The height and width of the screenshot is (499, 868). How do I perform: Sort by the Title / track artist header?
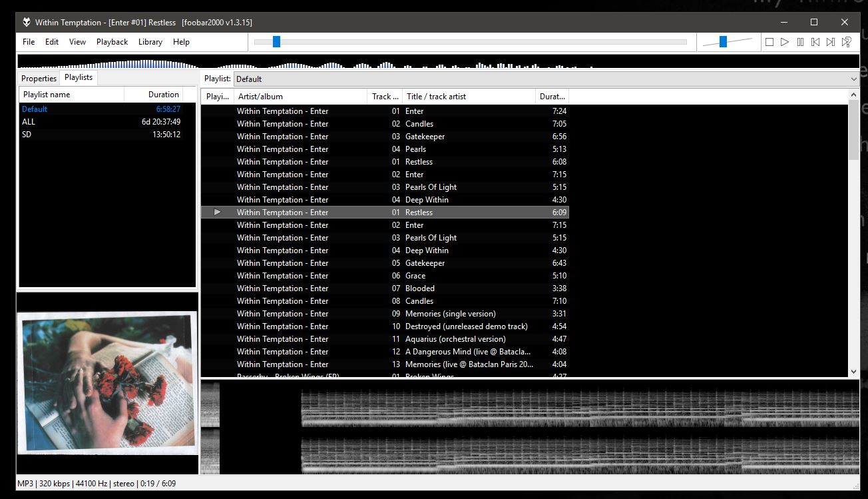469,97
